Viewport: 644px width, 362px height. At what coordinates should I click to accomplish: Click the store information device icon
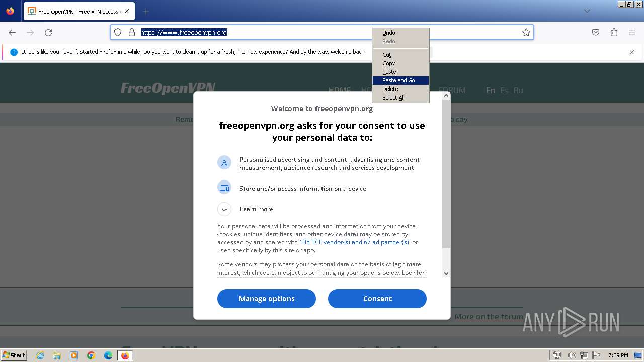[224, 188]
